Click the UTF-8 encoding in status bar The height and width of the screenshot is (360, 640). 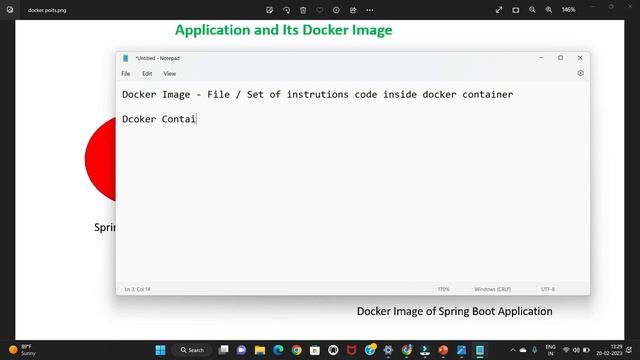[548, 289]
